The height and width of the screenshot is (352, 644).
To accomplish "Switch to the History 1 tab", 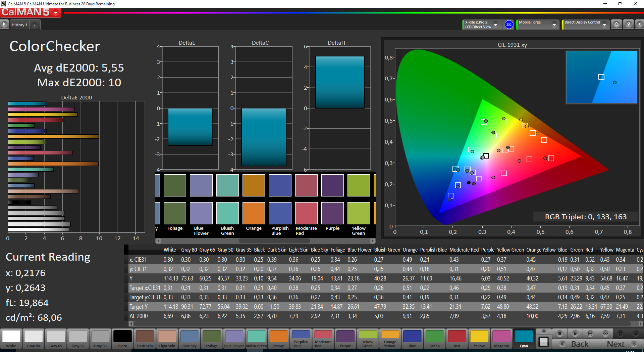I will click(19, 25).
